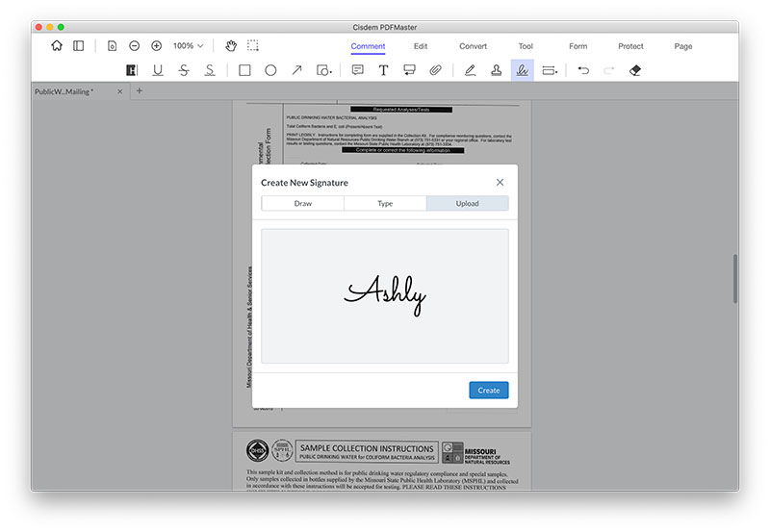The image size is (770, 532).
Task: Select the Stamp tool
Action: (496, 70)
